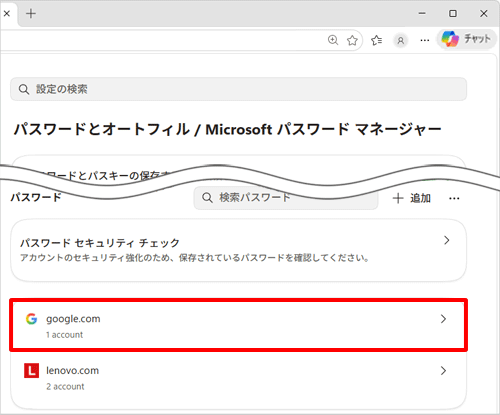
Task: Expand the google.com entry chevron
Action: tap(443, 319)
